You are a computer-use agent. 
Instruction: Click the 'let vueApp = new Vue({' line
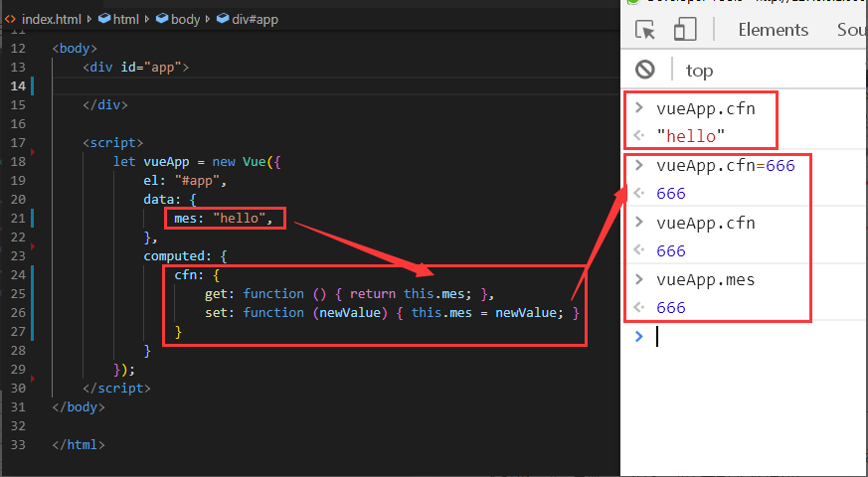(x=197, y=162)
